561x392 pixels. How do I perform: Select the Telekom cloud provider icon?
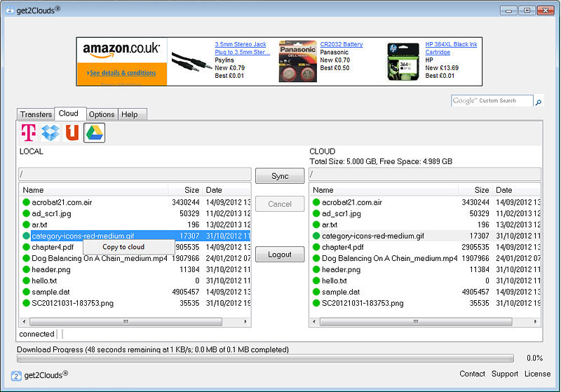pyautogui.click(x=29, y=132)
